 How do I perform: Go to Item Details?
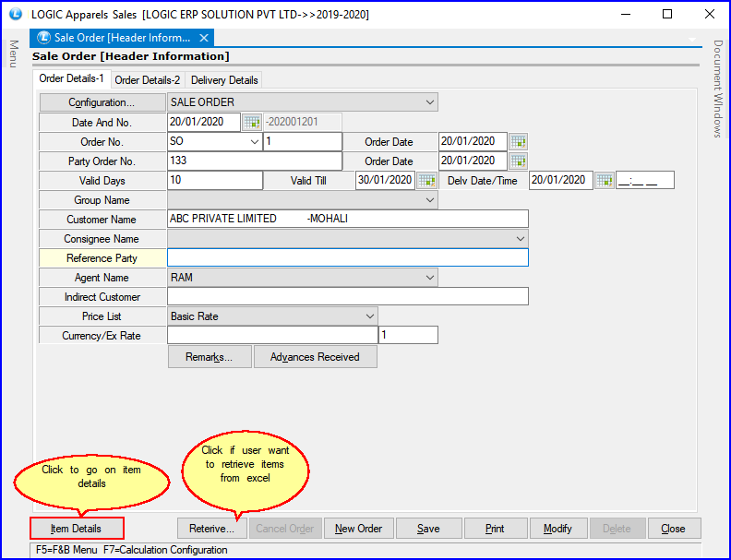pyautogui.click(x=77, y=529)
